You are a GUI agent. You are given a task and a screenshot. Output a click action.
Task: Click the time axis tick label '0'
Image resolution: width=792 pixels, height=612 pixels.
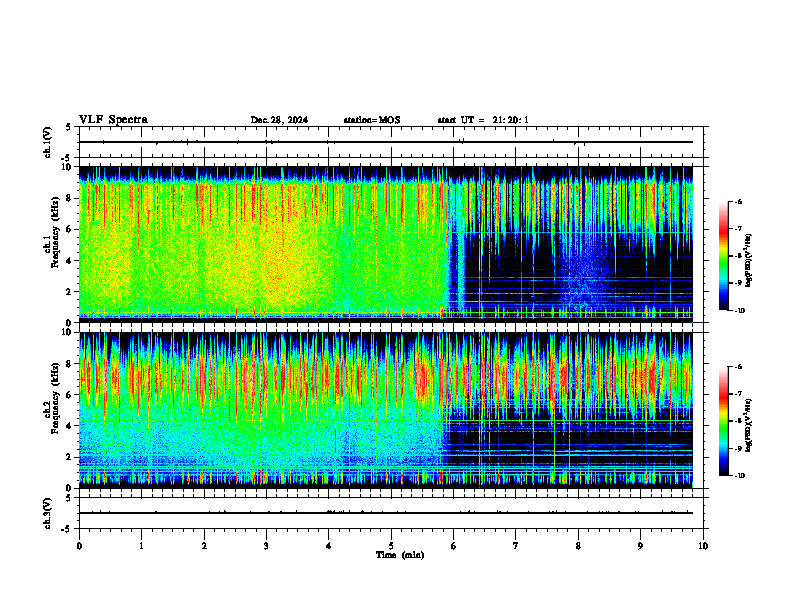(79, 546)
